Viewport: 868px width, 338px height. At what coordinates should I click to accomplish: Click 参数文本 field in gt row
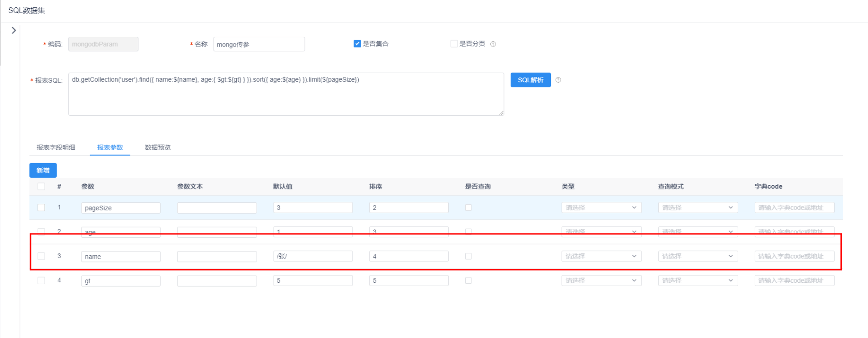point(217,280)
